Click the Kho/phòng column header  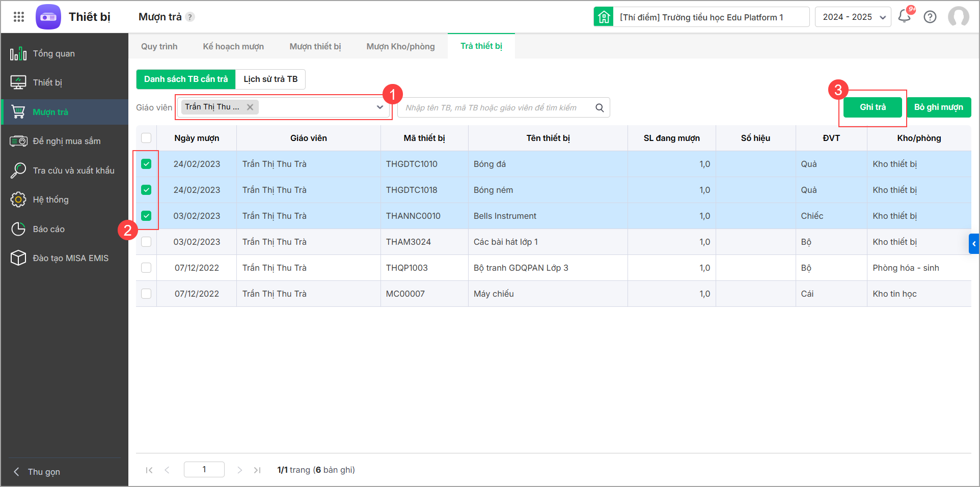point(919,138)
